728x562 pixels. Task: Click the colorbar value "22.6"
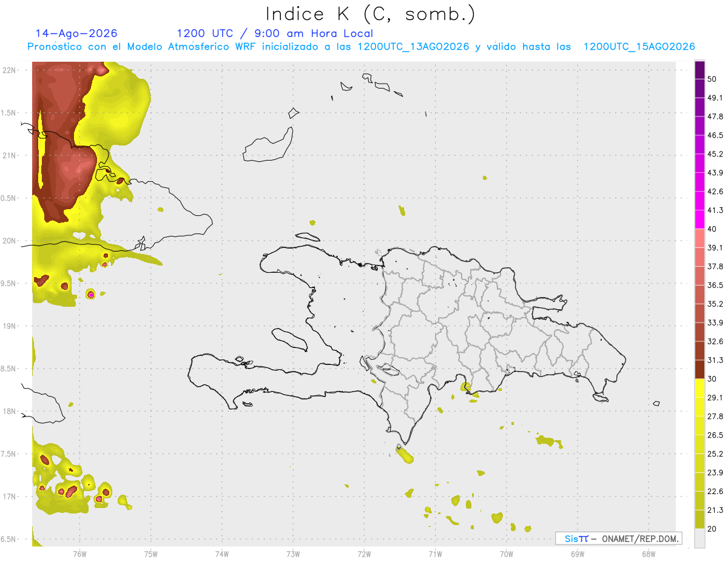coord(715,491)
